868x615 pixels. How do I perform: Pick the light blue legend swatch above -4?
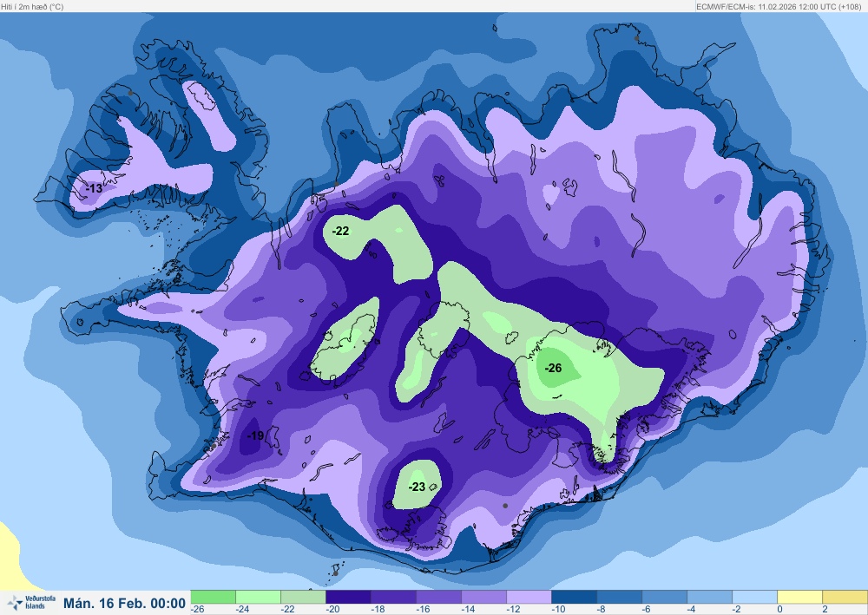point(710,597)
